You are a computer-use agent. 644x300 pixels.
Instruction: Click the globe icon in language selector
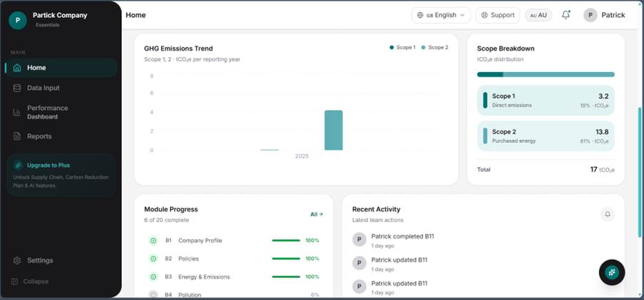coord(420,15)
